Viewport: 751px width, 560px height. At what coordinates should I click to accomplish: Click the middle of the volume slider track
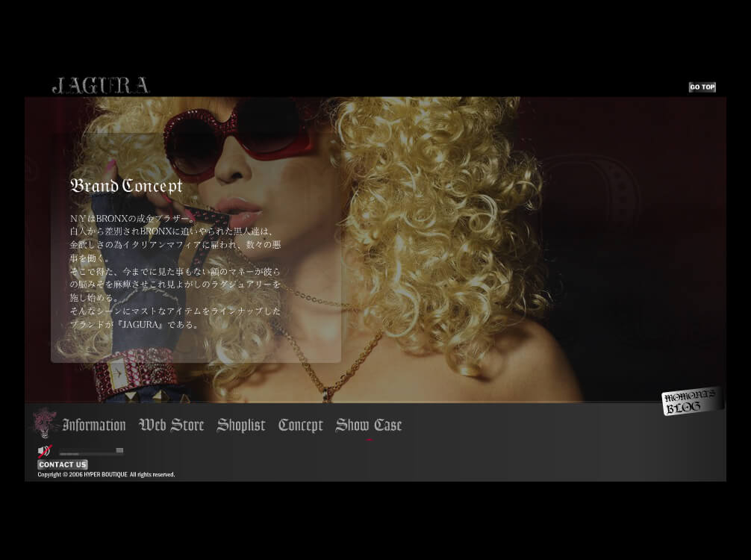point(88,452)
